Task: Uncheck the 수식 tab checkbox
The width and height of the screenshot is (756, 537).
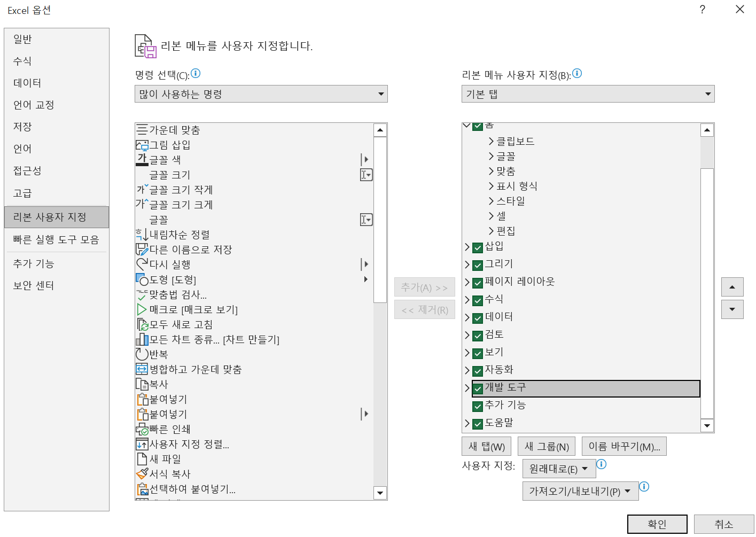Action: [478, 300]
